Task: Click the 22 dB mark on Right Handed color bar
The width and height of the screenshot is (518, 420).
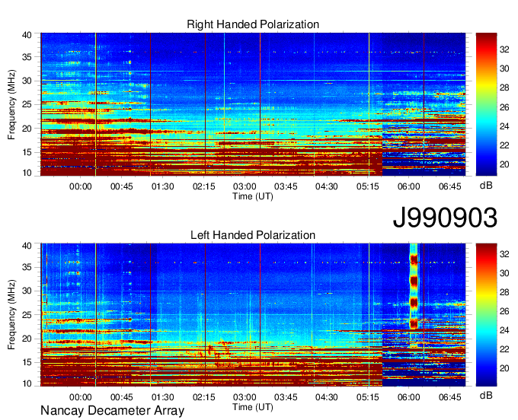Action: [x=504, y=145]
